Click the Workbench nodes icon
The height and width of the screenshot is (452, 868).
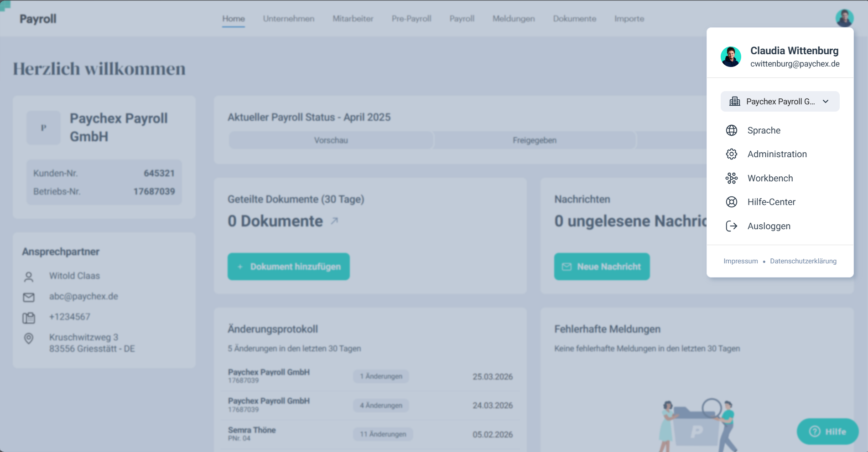(731, 178)
